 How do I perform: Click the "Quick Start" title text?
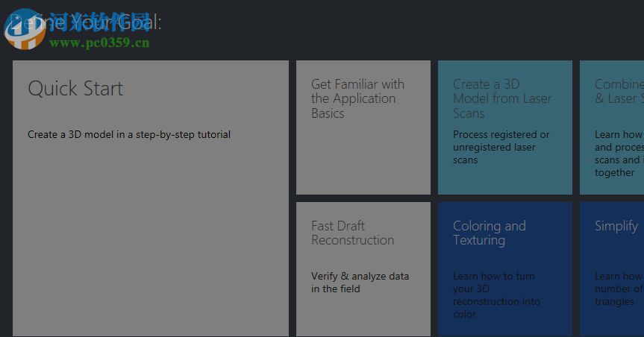tap(75, 89)
